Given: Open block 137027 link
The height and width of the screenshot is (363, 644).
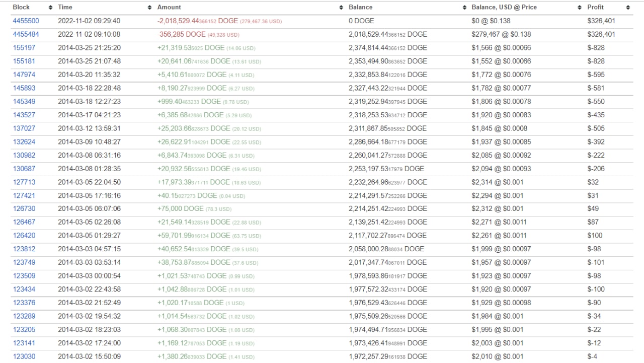Looking at the screenshot, I should coord(24,128).
